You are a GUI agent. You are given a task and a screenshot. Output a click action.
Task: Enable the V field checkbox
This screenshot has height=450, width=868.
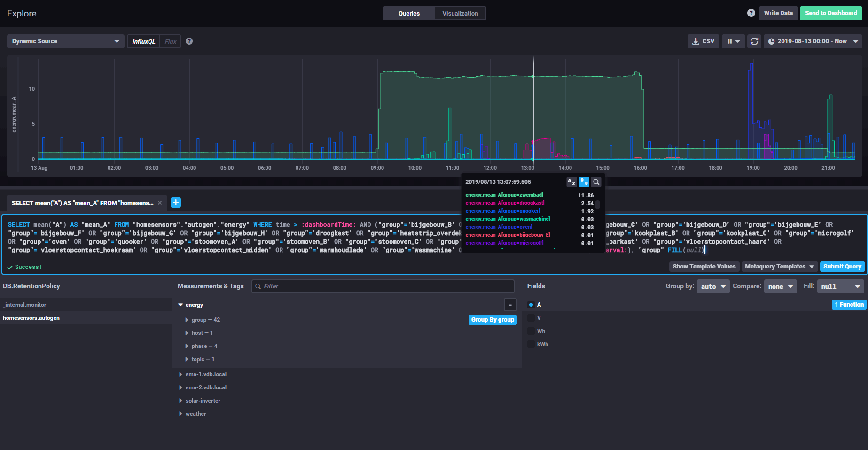(531, 318)
